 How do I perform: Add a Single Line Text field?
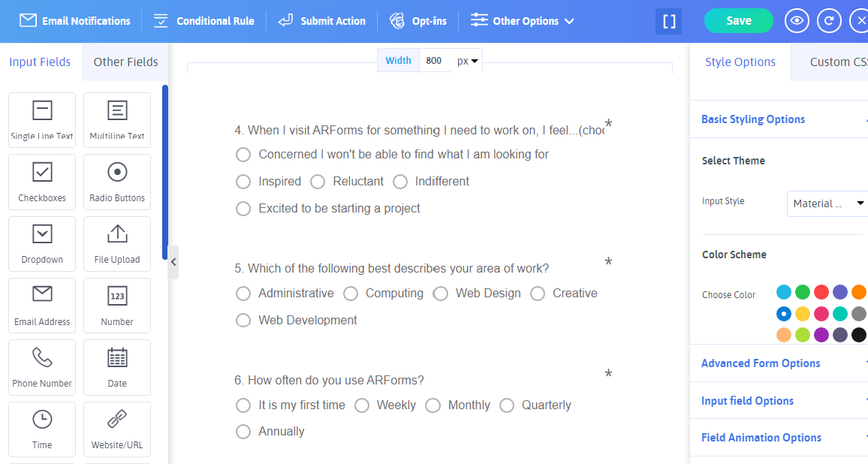click(42, 120)
